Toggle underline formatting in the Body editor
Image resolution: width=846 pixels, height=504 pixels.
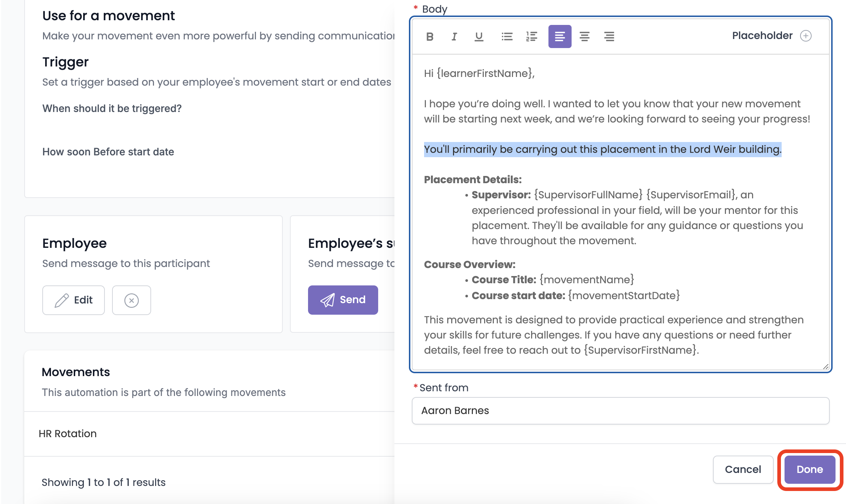click(479, 36)
